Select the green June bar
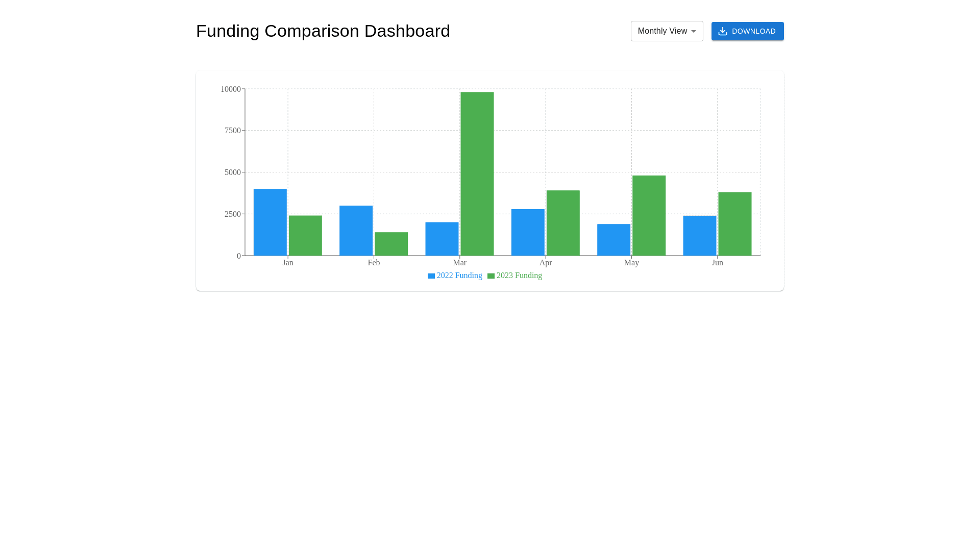The width and height of the screenshot is (980, 551). [734, 224]
